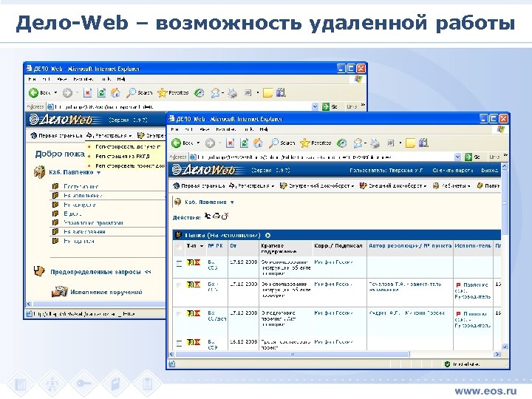Click horizontal scrollbar of front window
The image size is (532, 399).
(293, 354)
